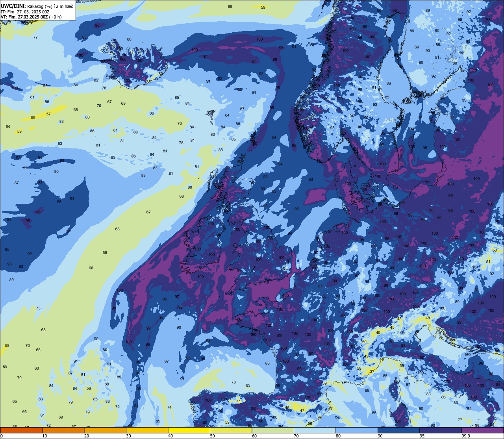Click the '82' value southwest of Iceland
The image size is (504, 439).
point(96,80)
